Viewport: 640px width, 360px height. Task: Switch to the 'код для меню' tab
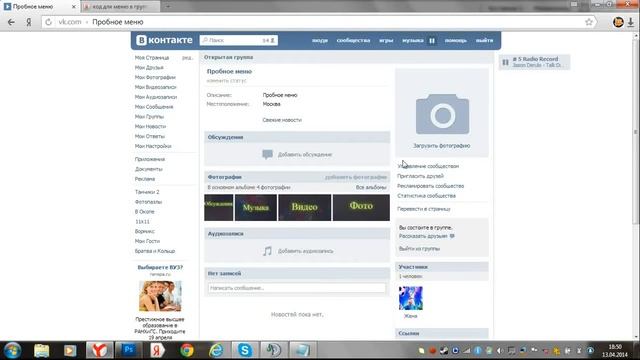tap(119, 7)
